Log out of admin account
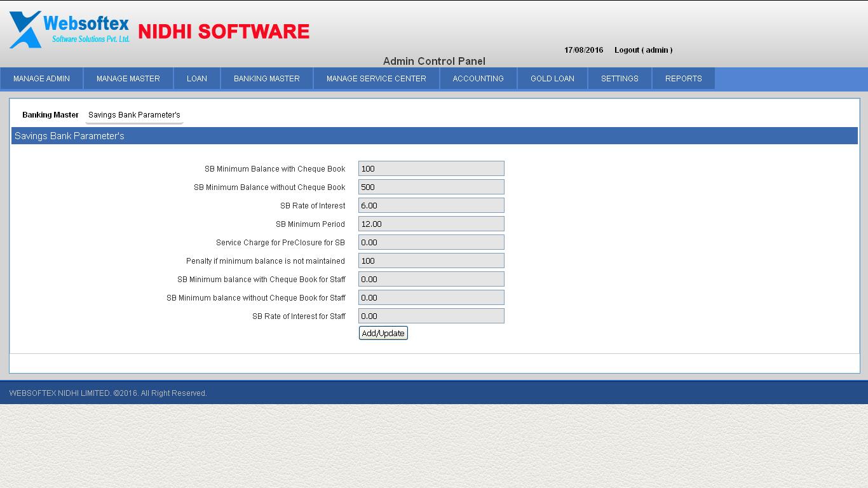The height and width of the screenshot is (488, 868). [x=643, y=50]
